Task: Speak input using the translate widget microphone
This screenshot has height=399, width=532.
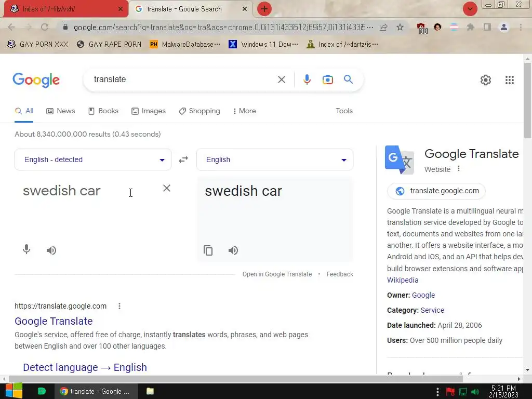Action: 26,250
